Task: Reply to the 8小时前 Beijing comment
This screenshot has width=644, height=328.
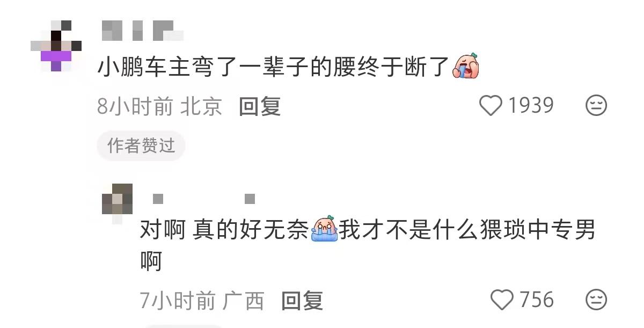Action: click(x=260, y=106)
